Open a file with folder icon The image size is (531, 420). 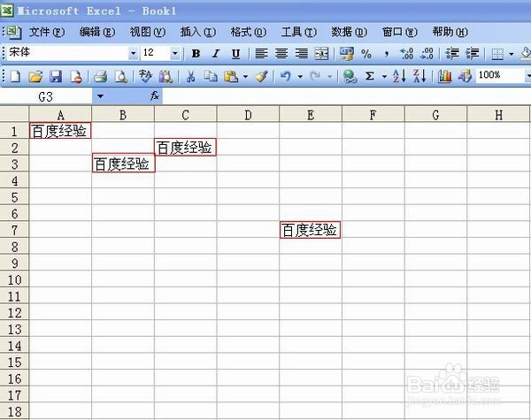[x=35, y=76]
